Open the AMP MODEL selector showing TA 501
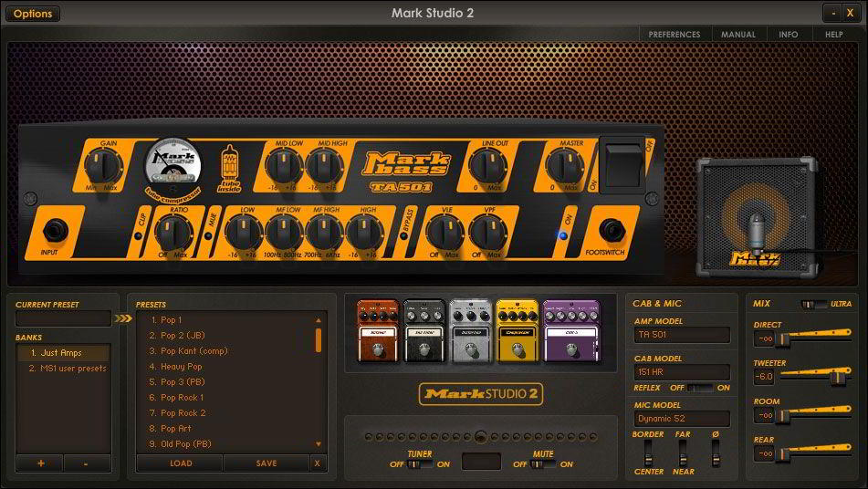This screenshot has height=489, width=868. point(682,335)
